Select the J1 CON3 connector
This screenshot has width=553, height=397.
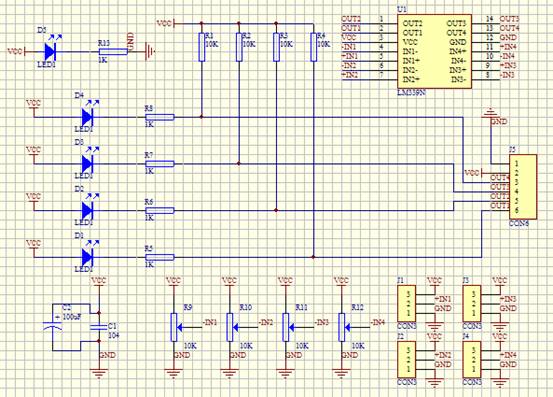click(407, 304)
